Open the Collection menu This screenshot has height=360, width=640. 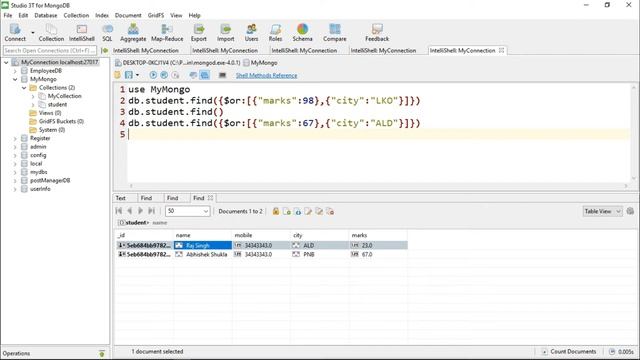pyautogui.click(x=76, y=15)
